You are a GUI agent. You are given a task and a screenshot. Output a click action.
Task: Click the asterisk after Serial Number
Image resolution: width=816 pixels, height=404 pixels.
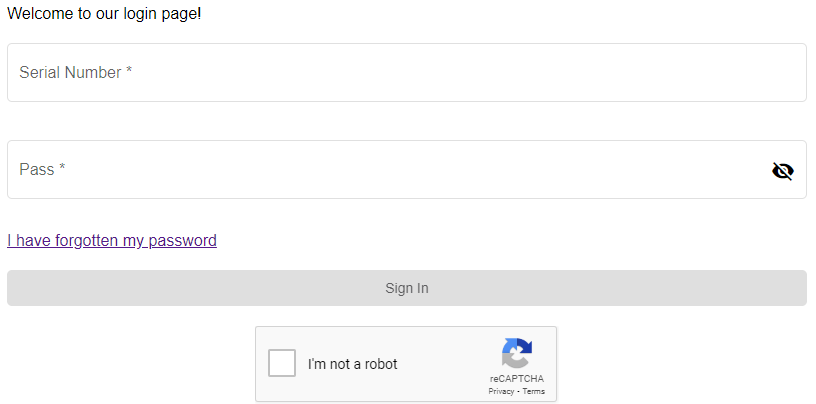tap(129, 72)
